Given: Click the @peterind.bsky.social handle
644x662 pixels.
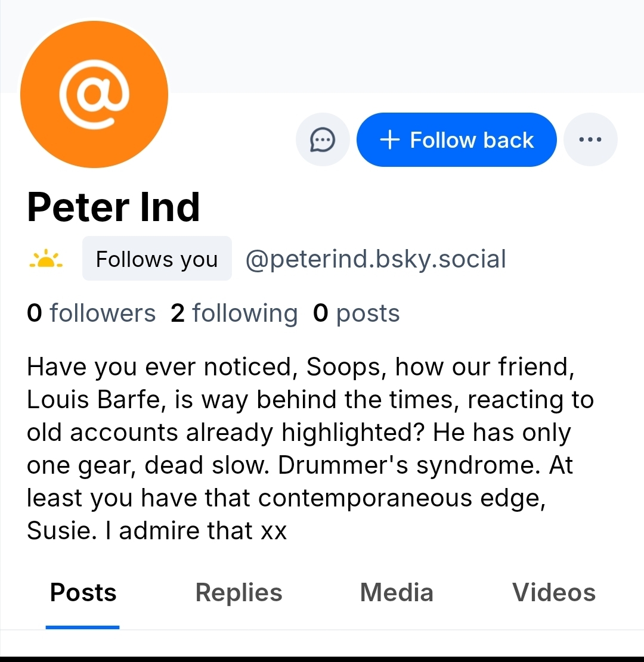Looking at the screenshot, I should tap(376, 259).
